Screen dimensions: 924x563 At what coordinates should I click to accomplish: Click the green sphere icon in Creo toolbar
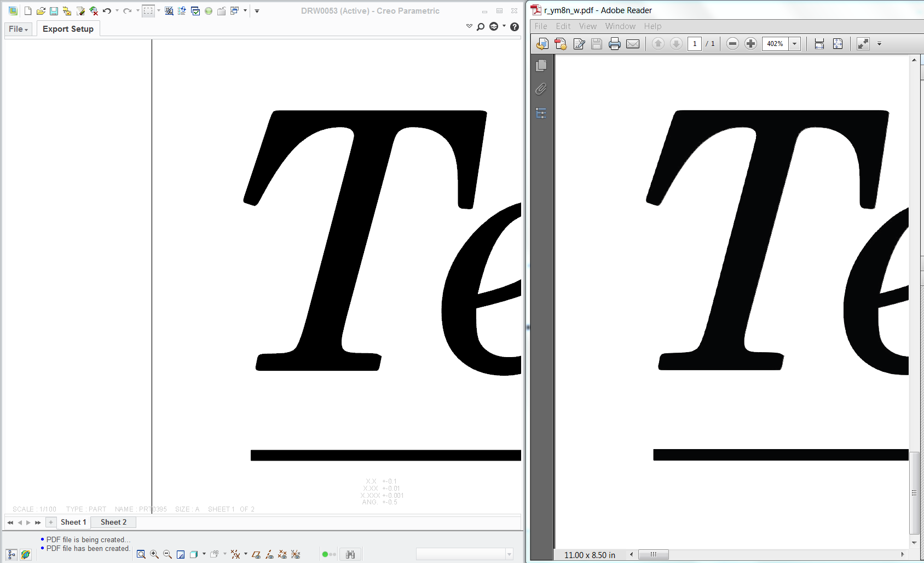[x=209, y=11]
